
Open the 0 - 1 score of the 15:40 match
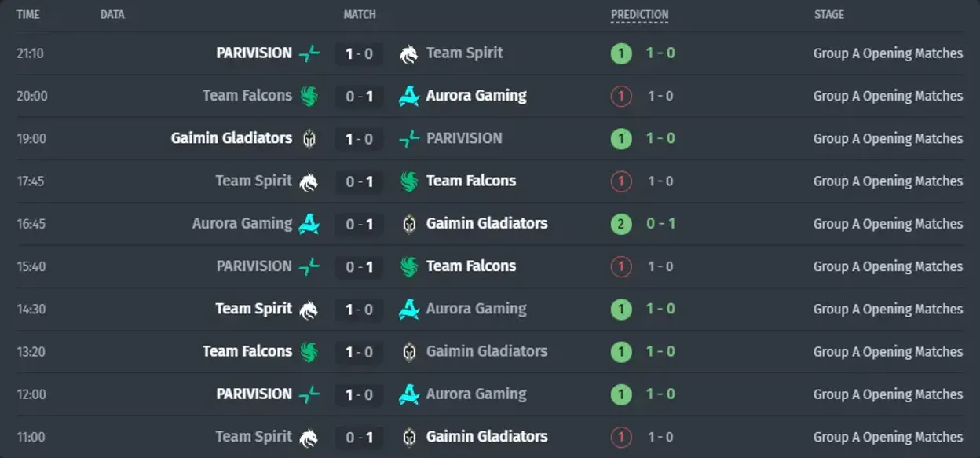tap(360, 267)
